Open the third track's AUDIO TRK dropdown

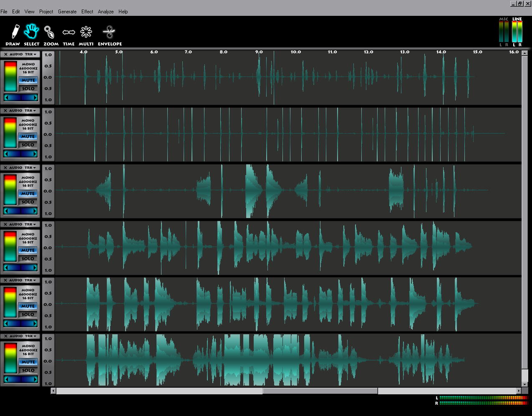click(23, 168)
